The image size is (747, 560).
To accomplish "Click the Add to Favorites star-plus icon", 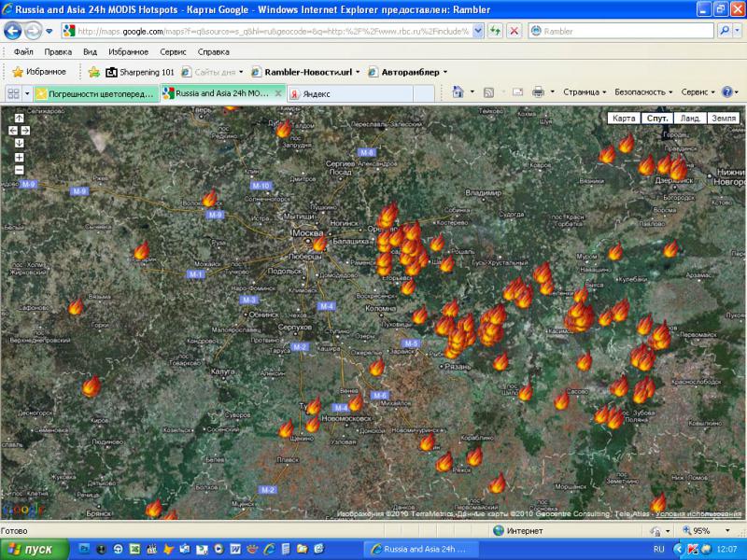I will (x=94, y=72).
